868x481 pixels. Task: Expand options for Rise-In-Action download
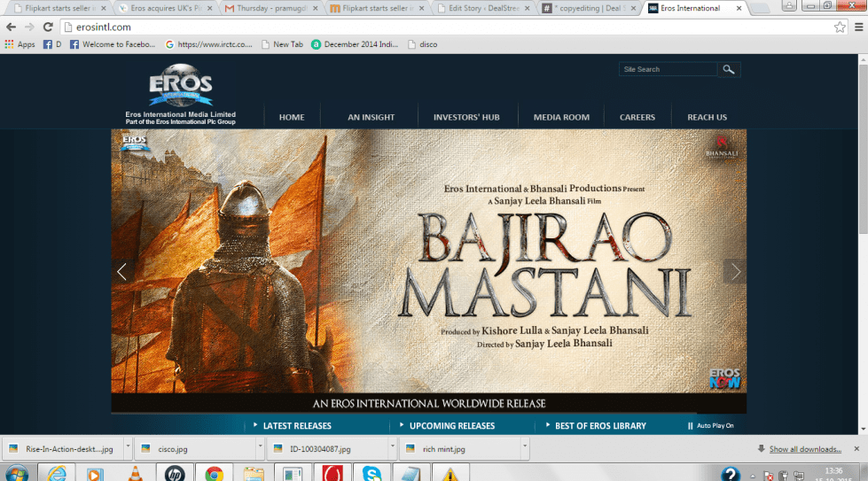[128, 448]
